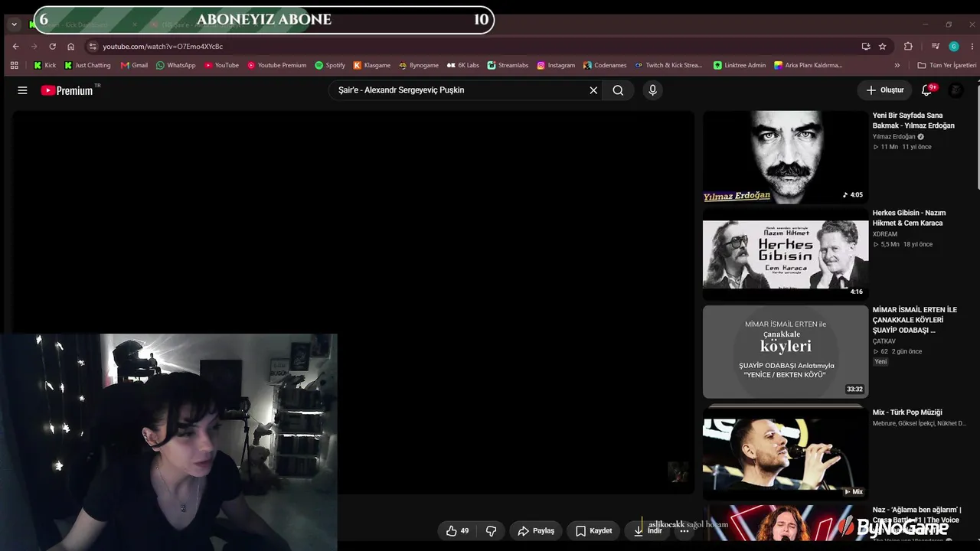Reload the YouTube page
The image size is (980, 551).
click(x=52, y=46)
